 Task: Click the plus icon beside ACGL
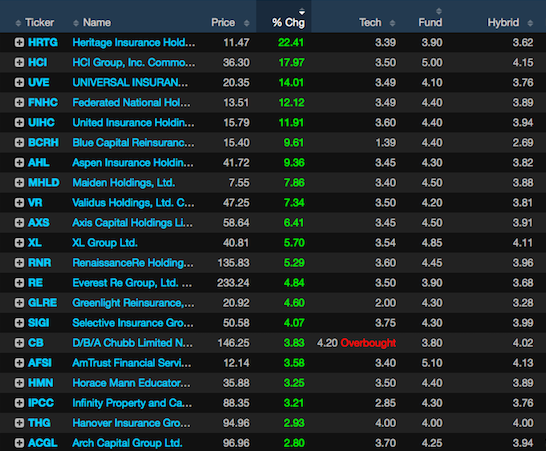click(19, 443)
